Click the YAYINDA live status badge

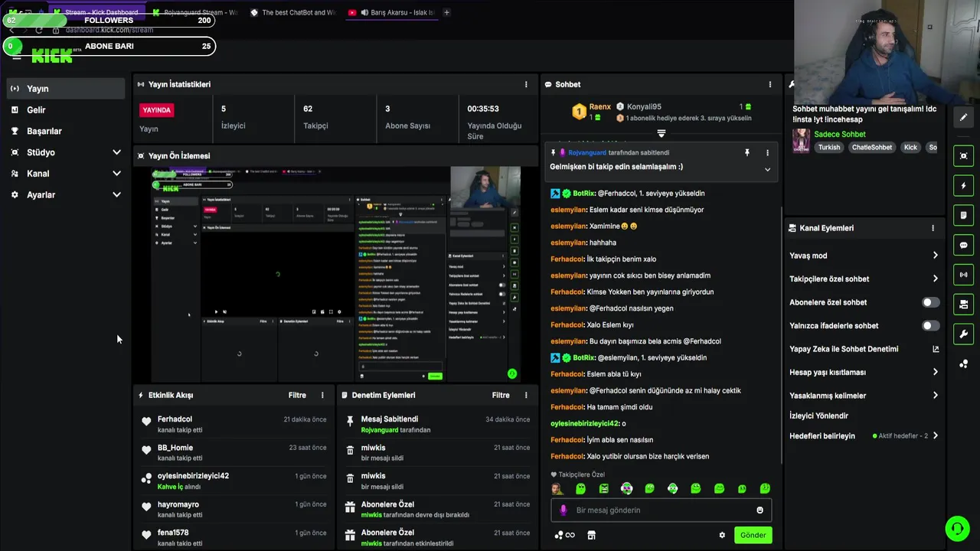click(x=157, y=110)
